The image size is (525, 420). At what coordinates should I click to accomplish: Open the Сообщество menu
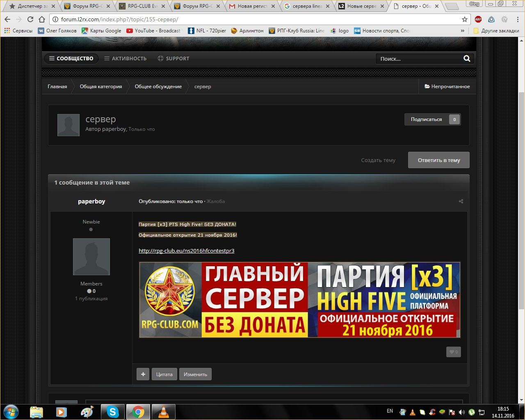click(x=71, y=59)
